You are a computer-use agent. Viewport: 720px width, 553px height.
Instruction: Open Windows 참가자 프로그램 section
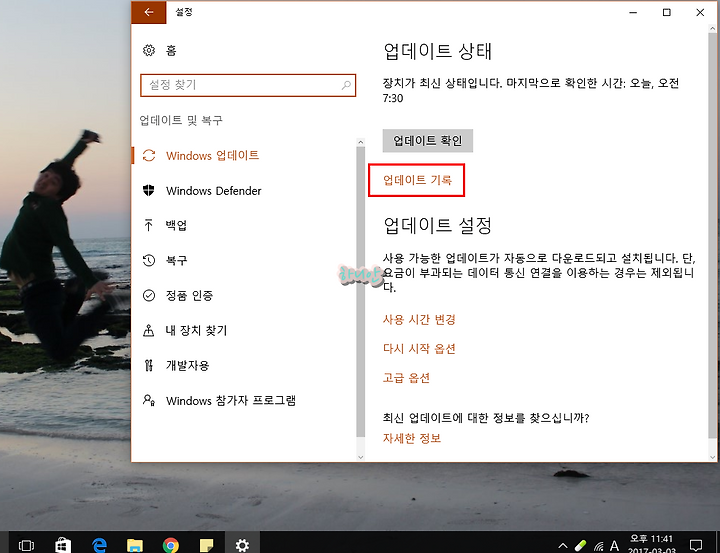[x=231, y=400]
